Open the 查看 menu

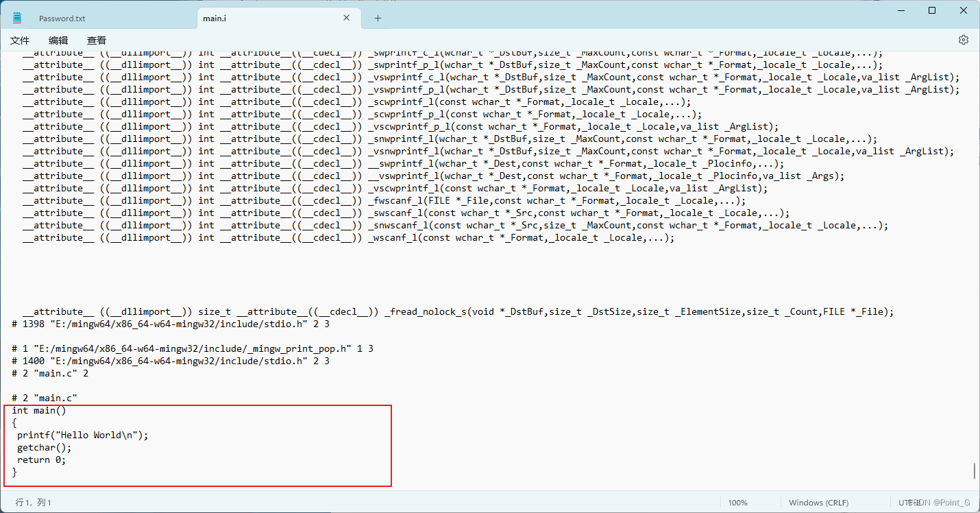click(97, 40)
